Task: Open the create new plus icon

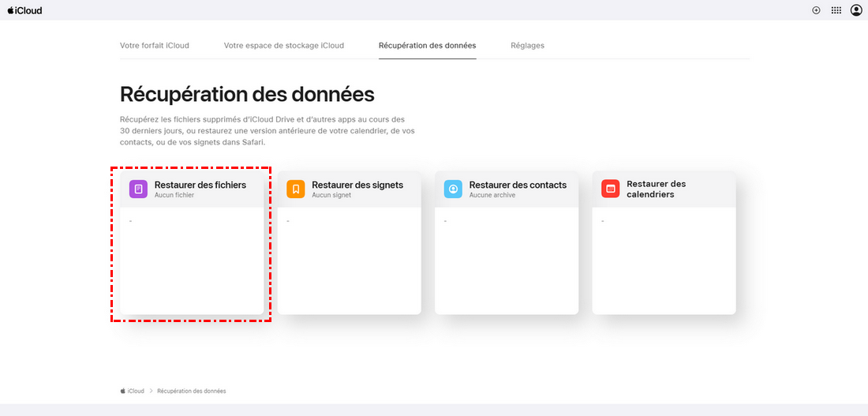Action: (x=816, y=10)
